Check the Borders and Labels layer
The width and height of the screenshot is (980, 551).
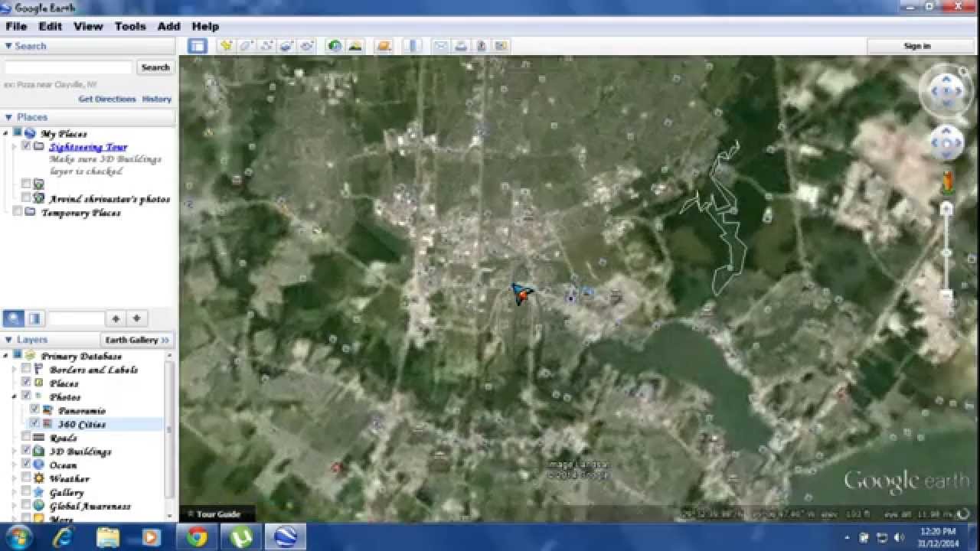[27, 370]
